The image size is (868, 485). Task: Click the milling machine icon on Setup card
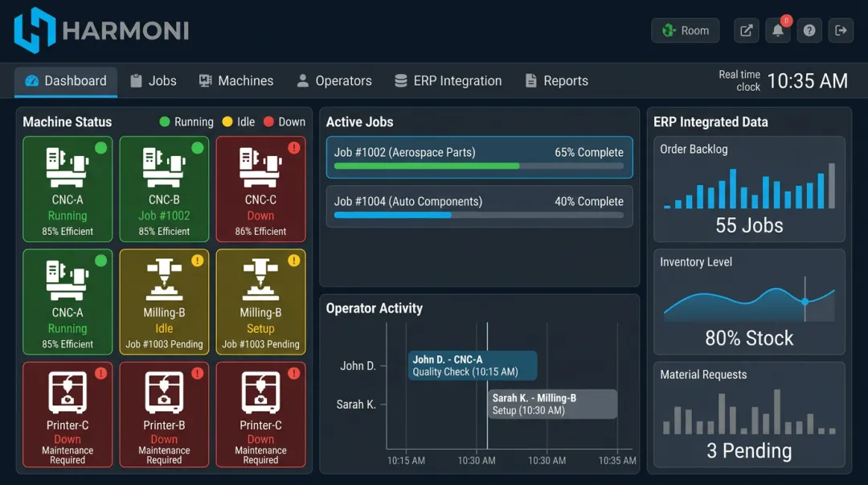pyautogui.click(x=260, y=279)
